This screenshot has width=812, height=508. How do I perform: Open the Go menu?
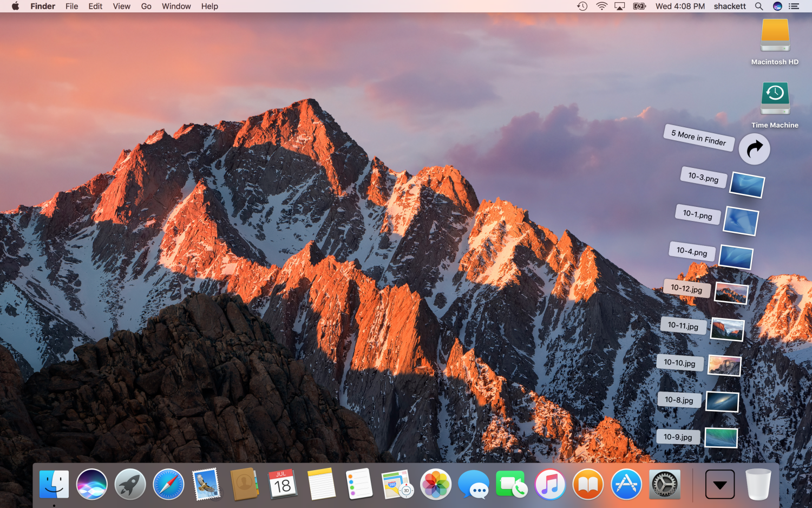[146, 6]
